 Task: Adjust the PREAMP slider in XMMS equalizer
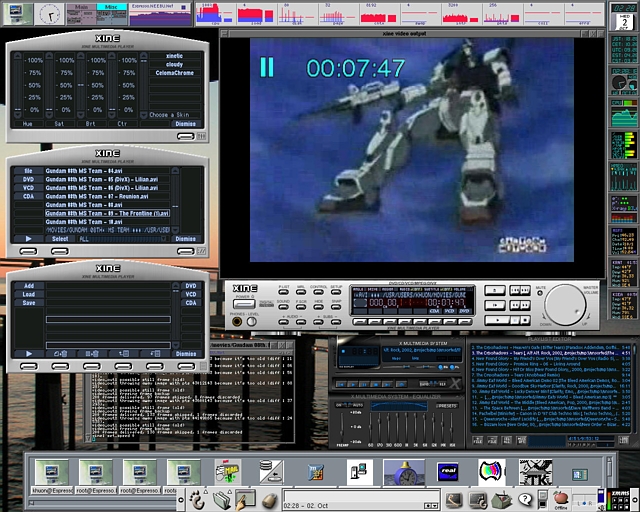coord(342,427)
